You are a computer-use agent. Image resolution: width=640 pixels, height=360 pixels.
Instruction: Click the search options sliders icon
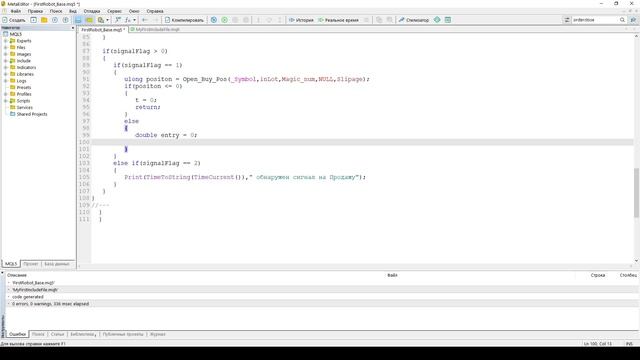pyautogui.click(x=567, y=20)
